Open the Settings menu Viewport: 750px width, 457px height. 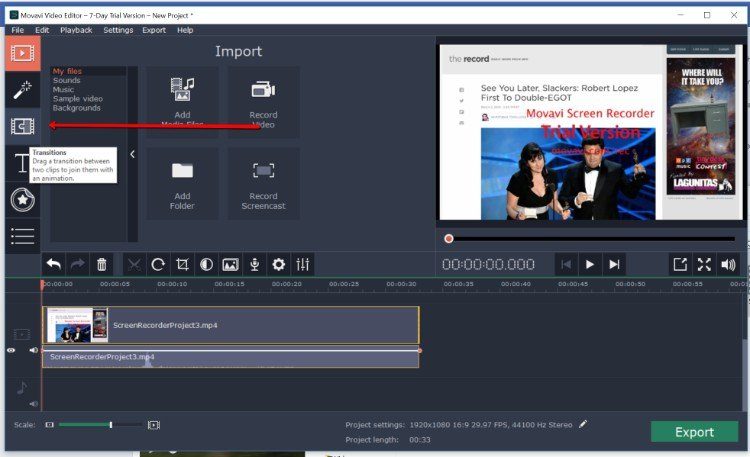pos(118,30)
